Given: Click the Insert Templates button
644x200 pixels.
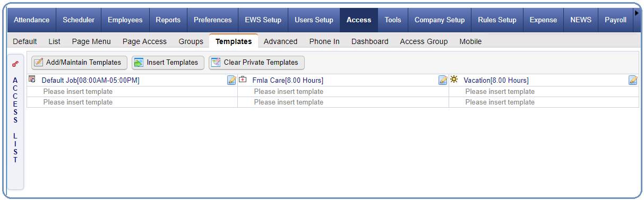Looking at the screenshot, I should pos(168,63).
